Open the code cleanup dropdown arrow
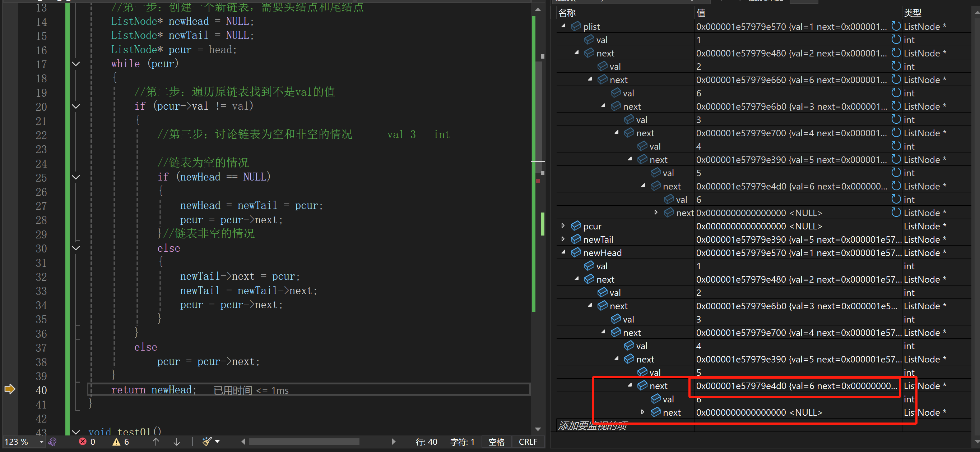Image resolution: width=980 pixels, height=452 pixels. (217, 442)
